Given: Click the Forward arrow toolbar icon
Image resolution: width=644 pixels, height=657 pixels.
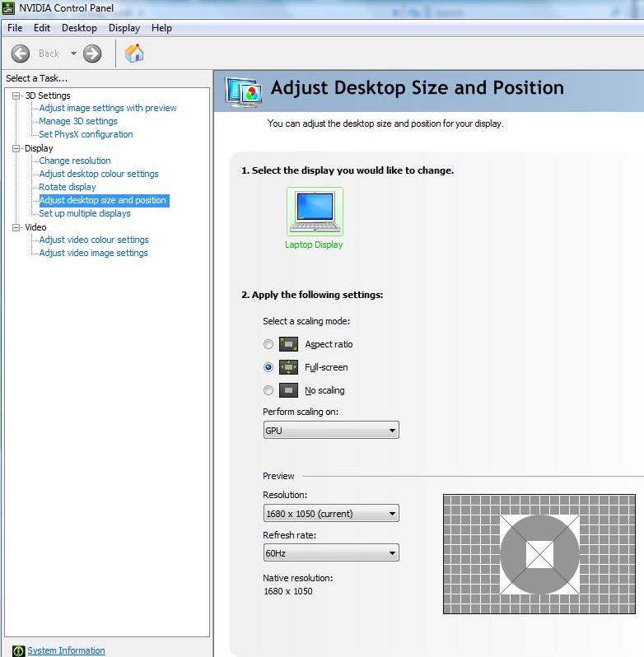Looking at the screenshot, I should [92, 54].
